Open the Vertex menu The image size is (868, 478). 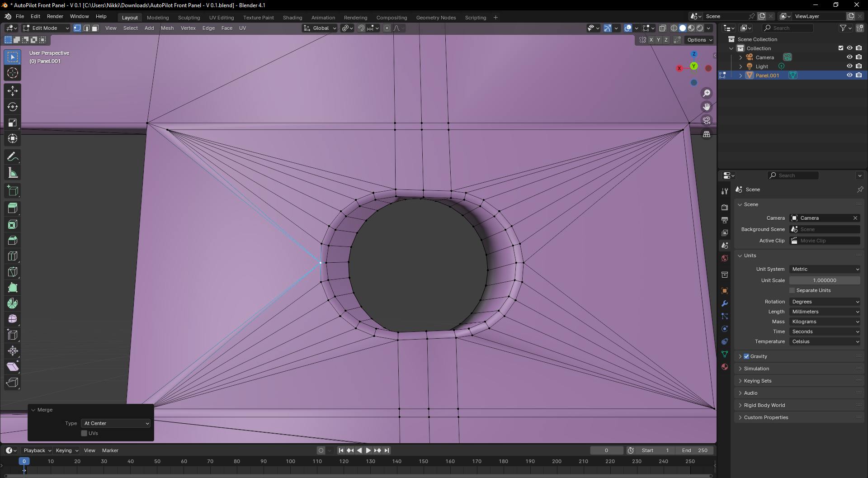pyautogui.click(x=188, y=28)
